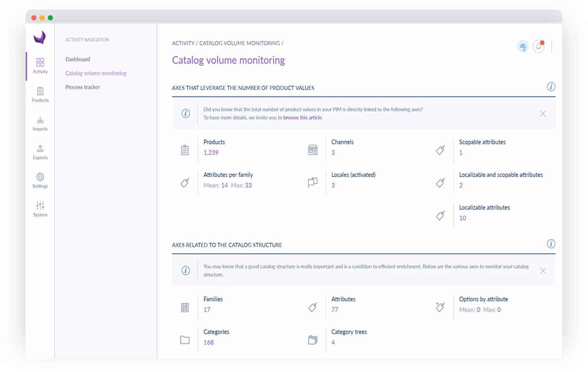Click the Category trees folders icon
The image size is (588, 372).
(313, 340)
